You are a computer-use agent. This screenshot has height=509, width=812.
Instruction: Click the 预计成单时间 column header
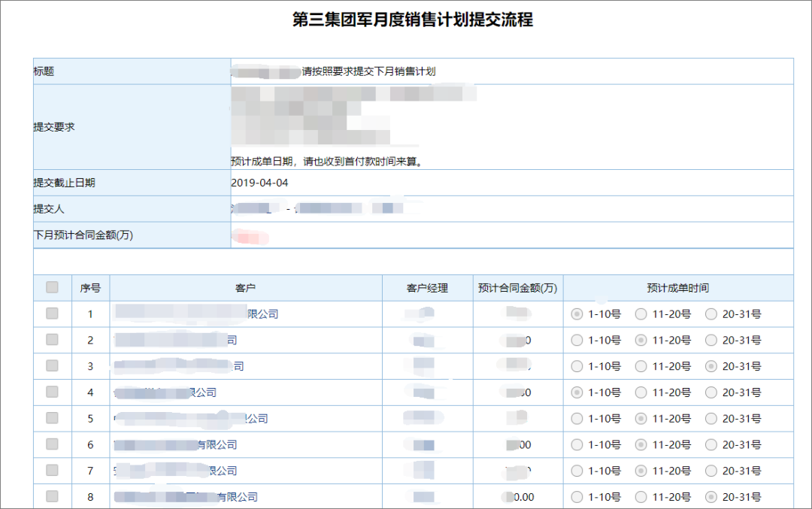coord(677,288)
